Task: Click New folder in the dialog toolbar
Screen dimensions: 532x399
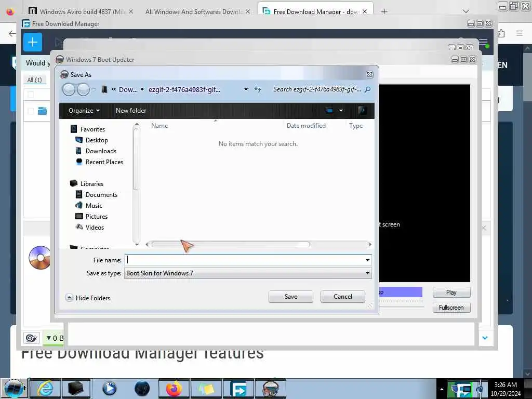Action: tap(131, 111)
